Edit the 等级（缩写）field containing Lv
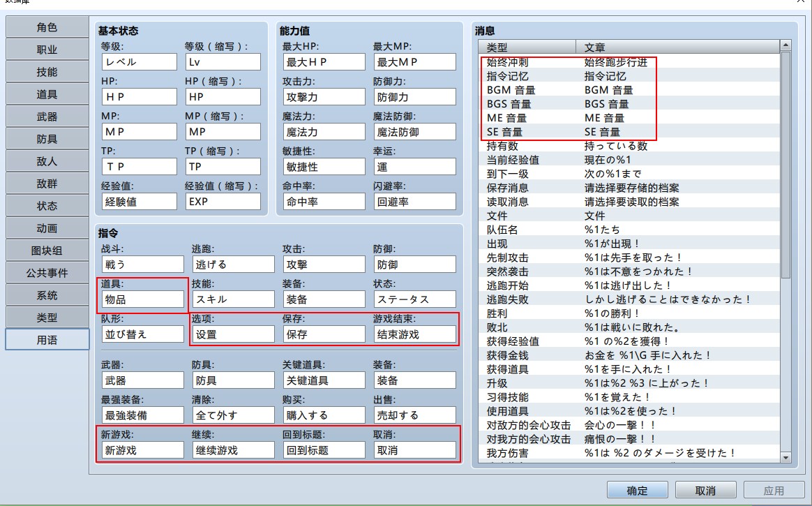This screenshot has height=506, width=812. click(x=223, y=61)
